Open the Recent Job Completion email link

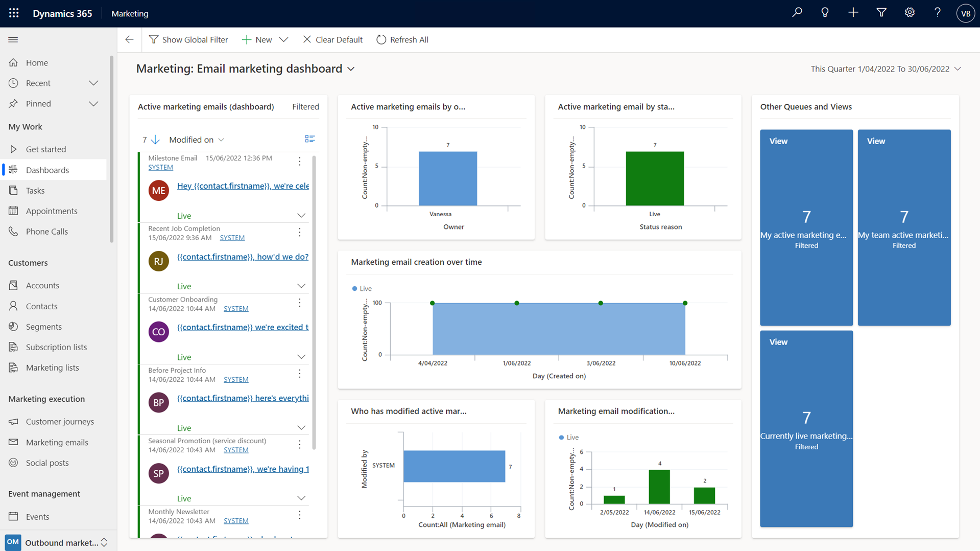243,257
